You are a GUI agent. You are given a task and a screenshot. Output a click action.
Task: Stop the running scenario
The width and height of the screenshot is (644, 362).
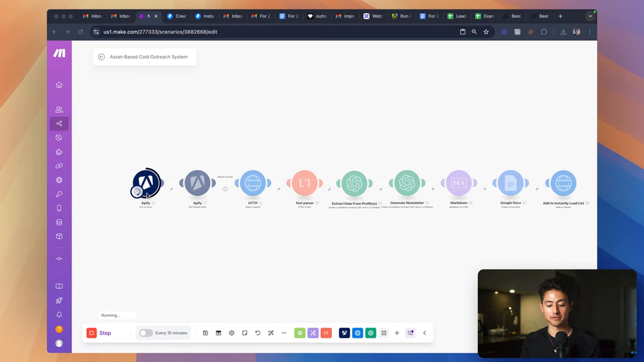pos(99,333)
